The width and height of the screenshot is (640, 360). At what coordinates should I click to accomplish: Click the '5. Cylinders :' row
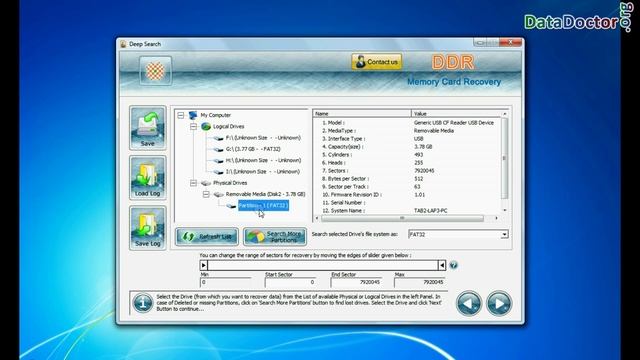[407, 155]
